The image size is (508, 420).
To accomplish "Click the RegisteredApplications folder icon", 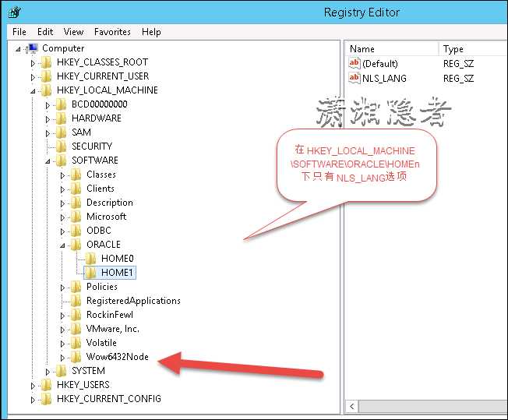I will [76, 301].
